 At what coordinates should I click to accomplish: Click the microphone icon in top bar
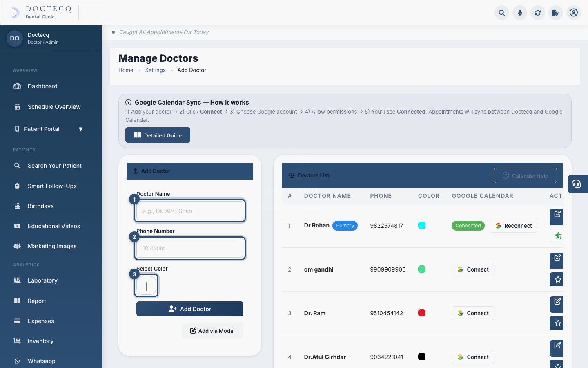pyautogui.click(x=520, y=13)
